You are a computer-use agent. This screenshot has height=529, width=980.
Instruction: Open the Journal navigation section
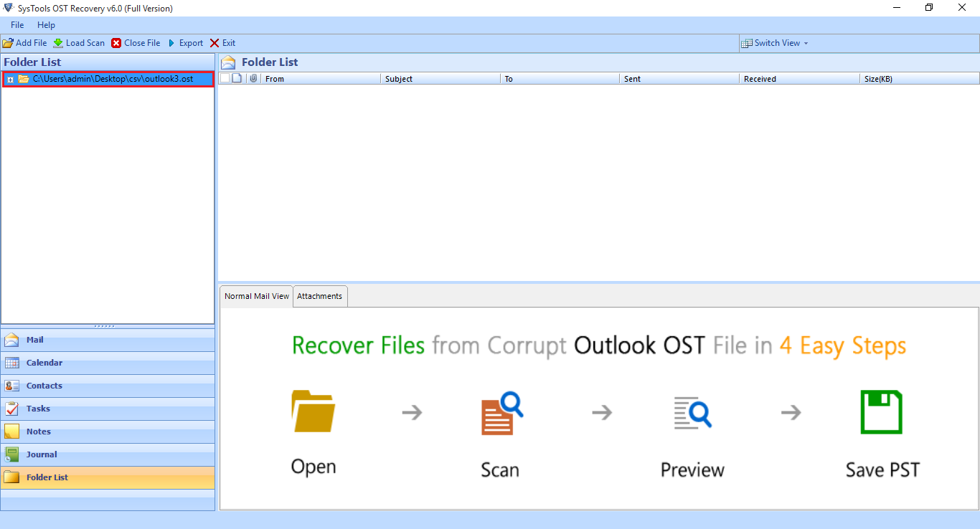tap(108, 454)
